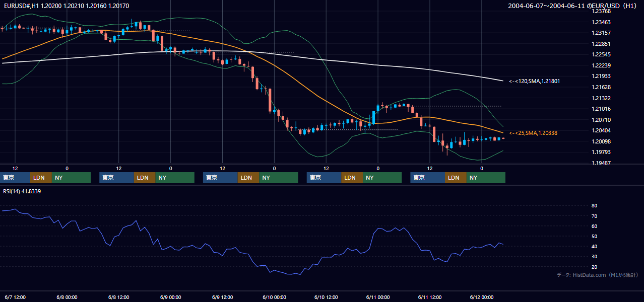This screenshot has width=644, height=302.
Task: Click the leftmost NY session block
Action: tap(71, 178)
